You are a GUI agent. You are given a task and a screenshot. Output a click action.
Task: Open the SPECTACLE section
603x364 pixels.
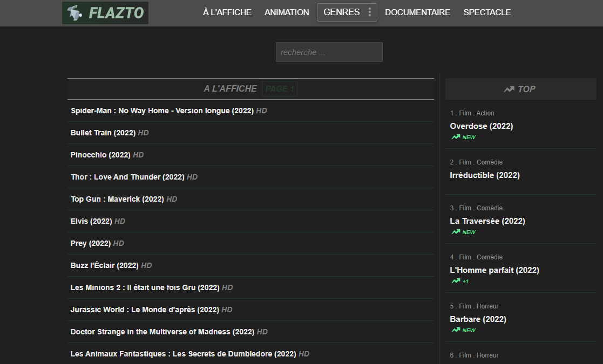coord(487,12)
